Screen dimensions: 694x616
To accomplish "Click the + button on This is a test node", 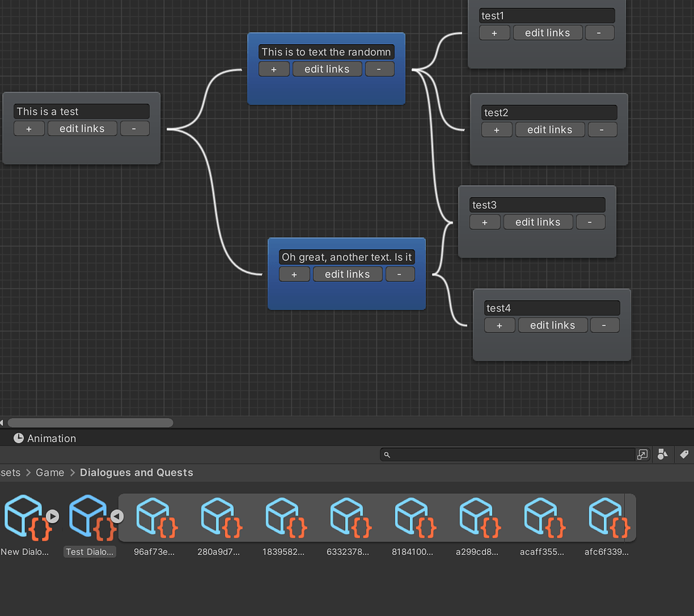I will click(29, 128).
